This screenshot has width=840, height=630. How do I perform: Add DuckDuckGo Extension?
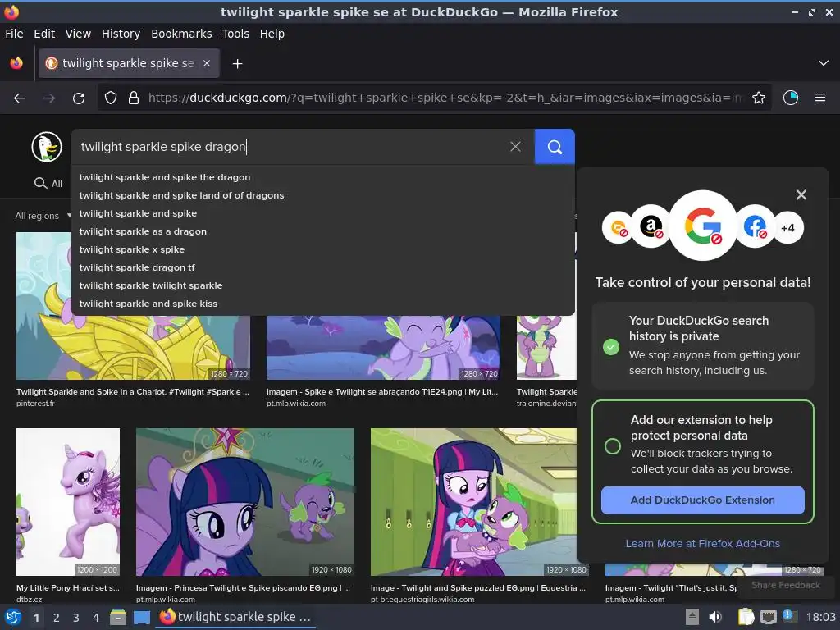click(x=703, y=500)
